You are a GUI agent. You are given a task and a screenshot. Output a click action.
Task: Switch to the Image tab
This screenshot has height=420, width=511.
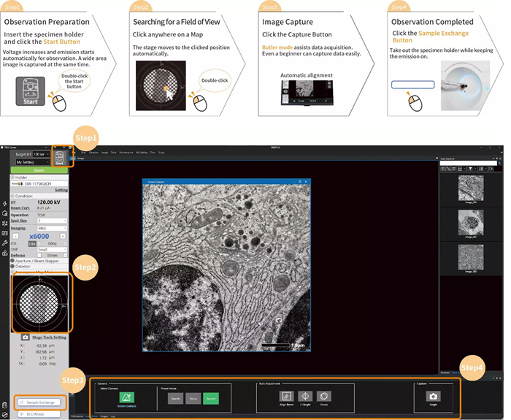[x=81, y=159]
